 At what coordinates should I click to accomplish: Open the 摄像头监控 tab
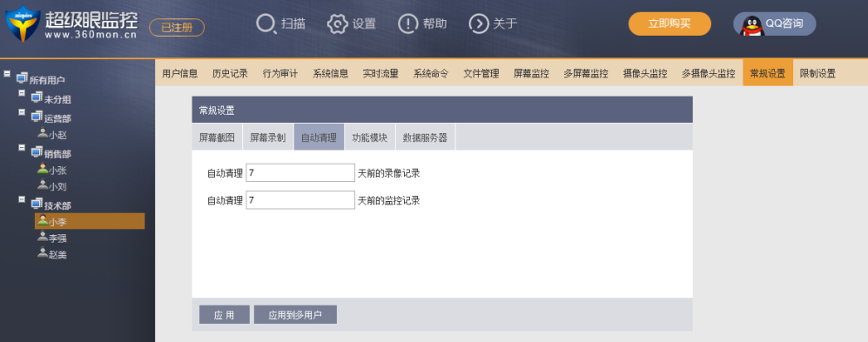(x=645, y=73)
